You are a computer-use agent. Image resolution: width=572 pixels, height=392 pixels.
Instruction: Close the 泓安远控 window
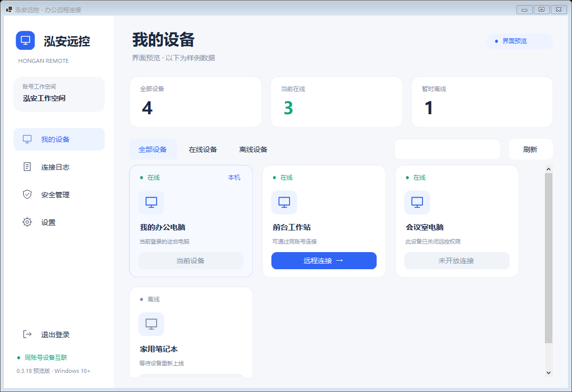(x=558, y=10)
